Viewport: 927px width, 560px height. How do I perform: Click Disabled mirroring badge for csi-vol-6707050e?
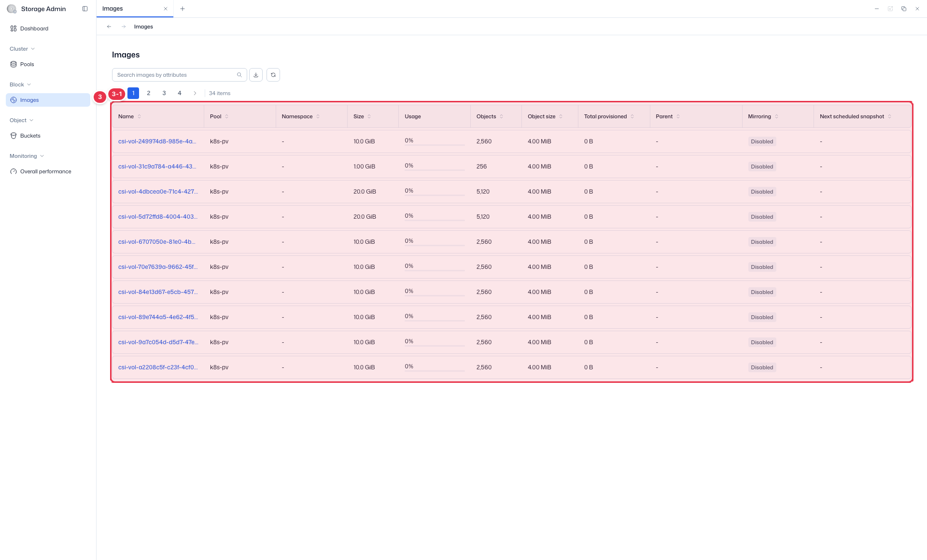[x=762, y=242]
